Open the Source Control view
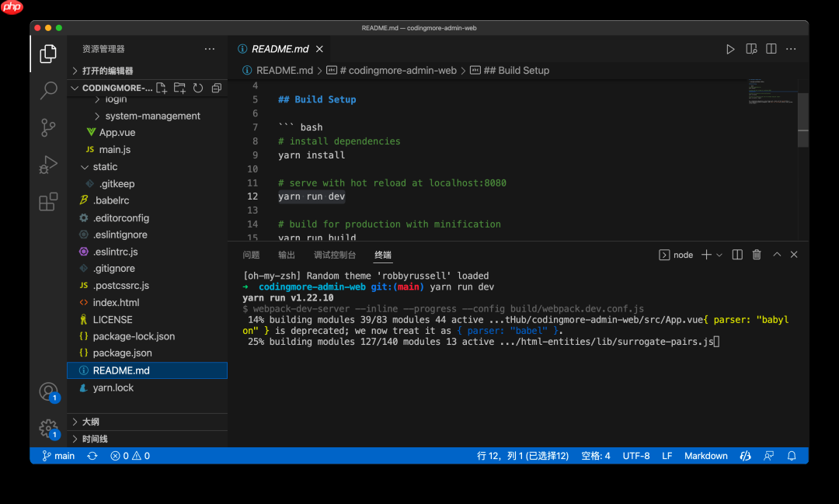Image resolution: width=839 pixels, height=504 pixels. coord(48,127)
